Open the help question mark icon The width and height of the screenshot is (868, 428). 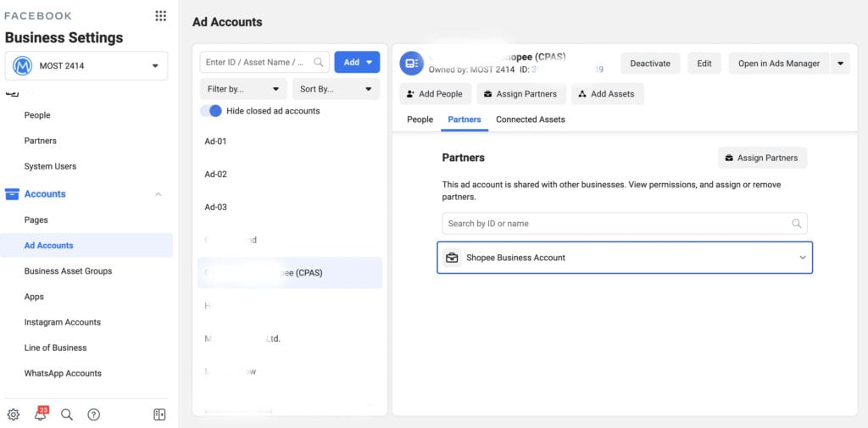click(x=93, y=414)
